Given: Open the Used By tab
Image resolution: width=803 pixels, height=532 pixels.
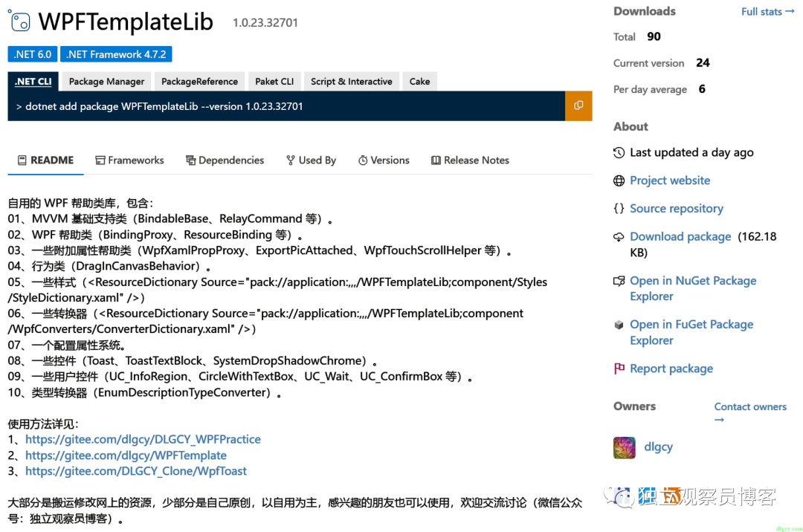Looking at the screenshot, I should pos(311,160).
